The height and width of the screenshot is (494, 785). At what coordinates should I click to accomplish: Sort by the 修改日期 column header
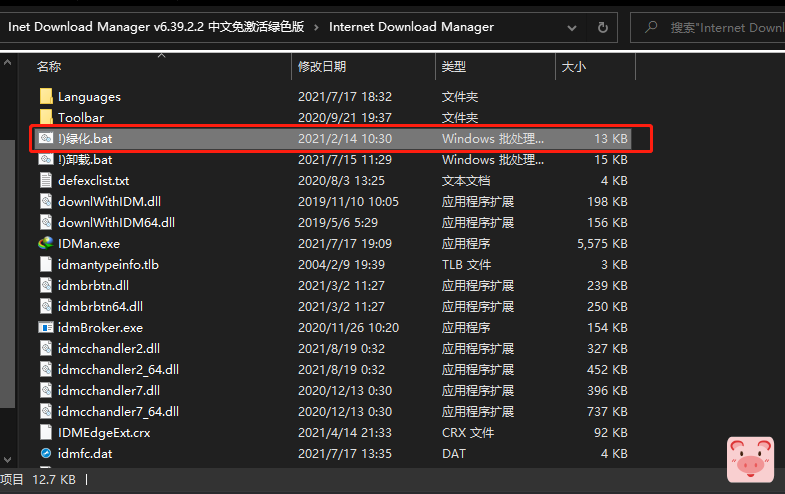[322, 66]
